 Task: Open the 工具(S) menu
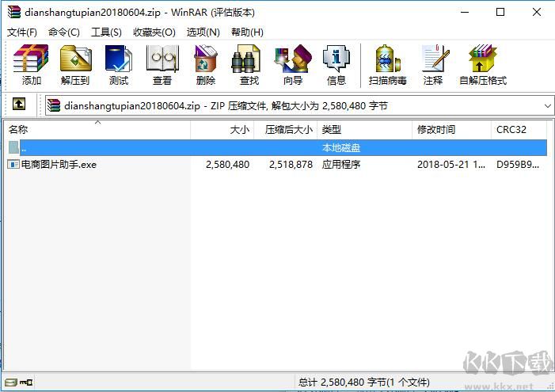click(106, 32)
